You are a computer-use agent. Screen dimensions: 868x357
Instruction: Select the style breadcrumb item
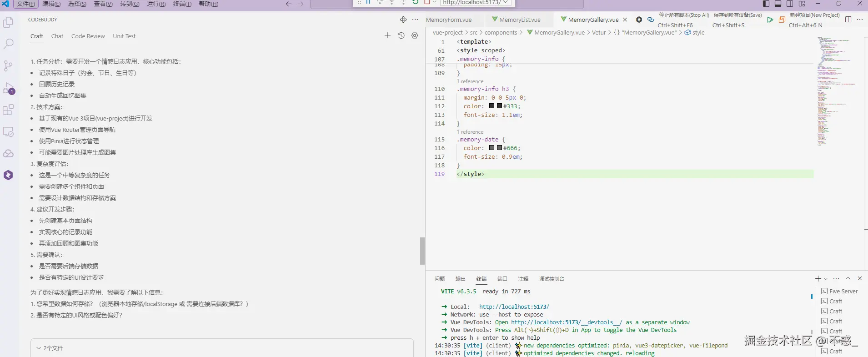tap(695, 32)
